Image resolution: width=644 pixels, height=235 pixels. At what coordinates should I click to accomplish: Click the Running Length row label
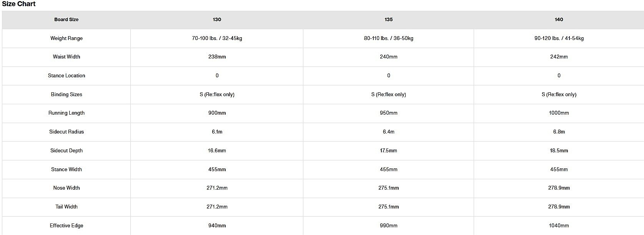(66, 113)
